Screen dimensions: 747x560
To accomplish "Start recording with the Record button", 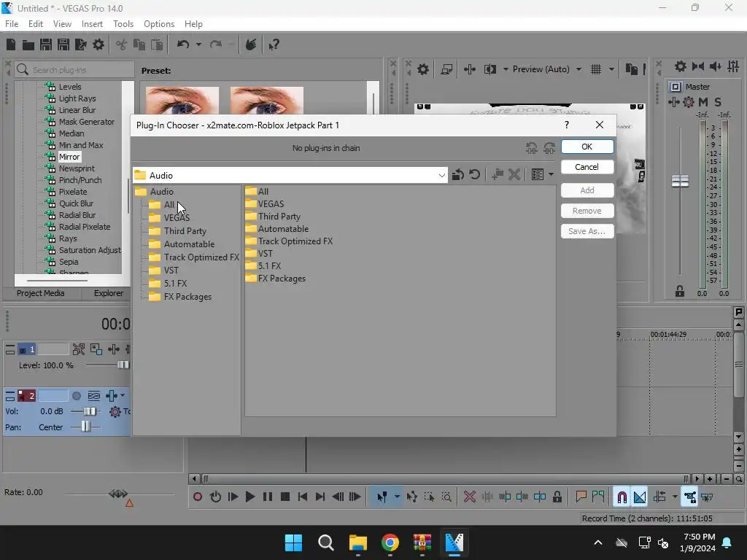I will coord(197,497).
